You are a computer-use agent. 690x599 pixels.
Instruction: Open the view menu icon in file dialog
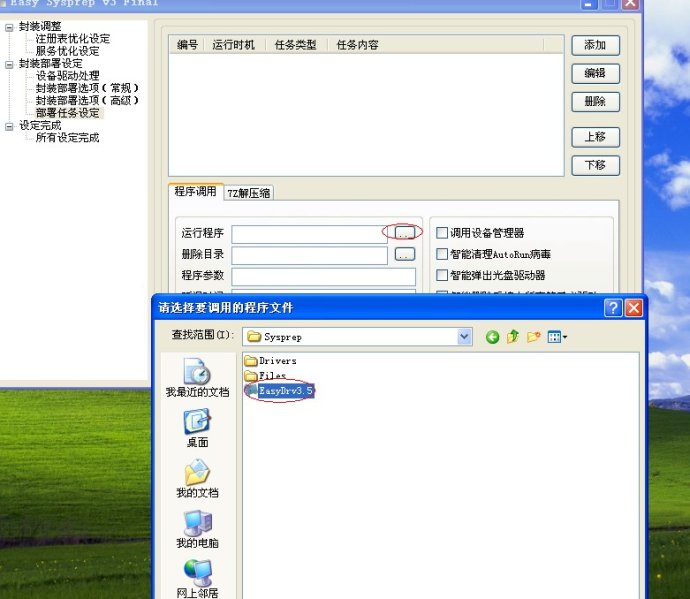tap(557, 337)
